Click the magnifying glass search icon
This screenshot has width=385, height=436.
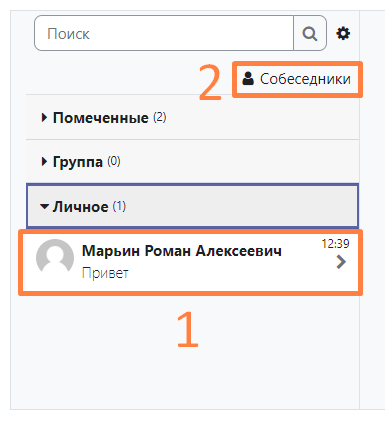[310, 33]
